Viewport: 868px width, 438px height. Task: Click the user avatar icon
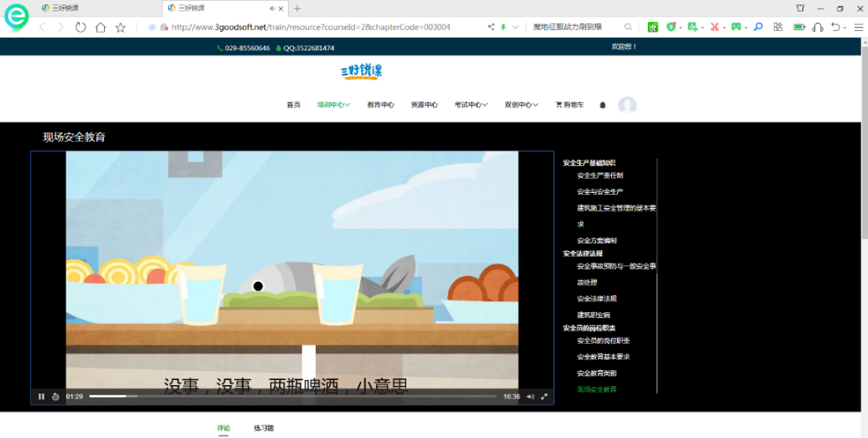point(627,105)
